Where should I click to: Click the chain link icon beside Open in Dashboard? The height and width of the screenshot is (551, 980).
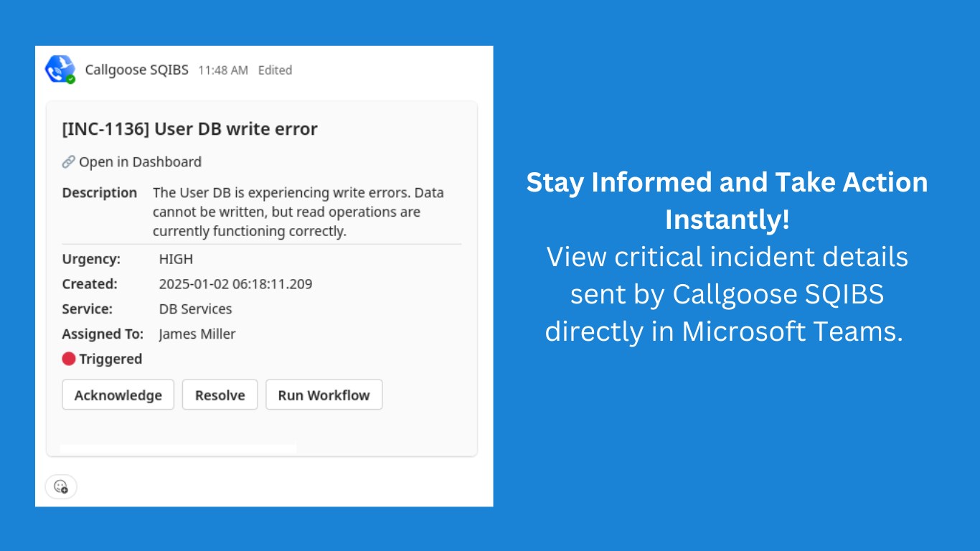(68, 162)
